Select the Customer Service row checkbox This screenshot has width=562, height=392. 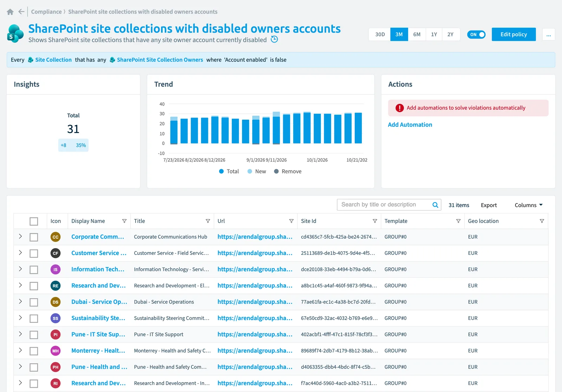coord(34,253)
